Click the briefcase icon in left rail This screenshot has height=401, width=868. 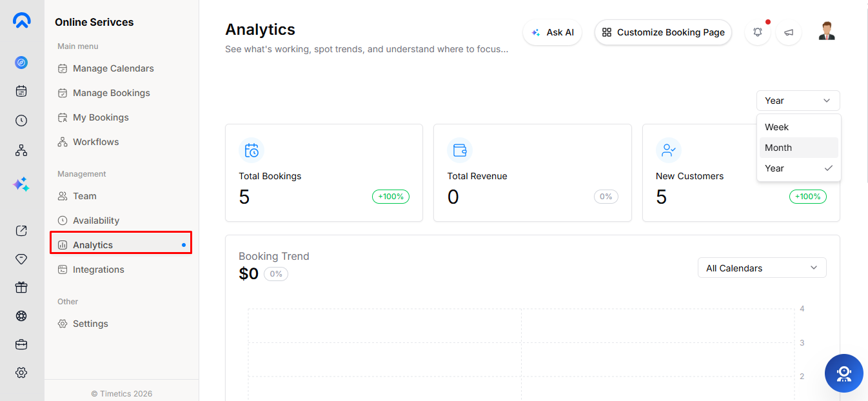coord(21,344)
